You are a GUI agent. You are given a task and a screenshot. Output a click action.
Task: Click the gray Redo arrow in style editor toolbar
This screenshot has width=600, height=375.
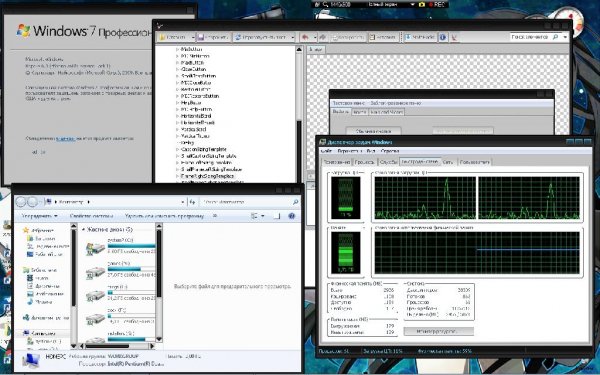pos(322,37)
